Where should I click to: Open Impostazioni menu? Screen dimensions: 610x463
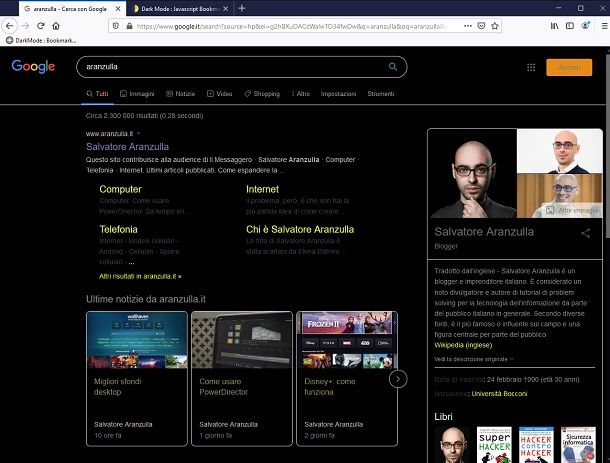[338, 94]
